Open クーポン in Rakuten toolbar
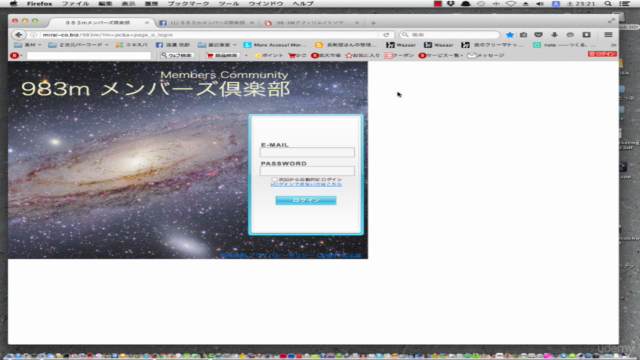This screenshot has height=360, width=640. pyautogui.click(x=399, y=55)
